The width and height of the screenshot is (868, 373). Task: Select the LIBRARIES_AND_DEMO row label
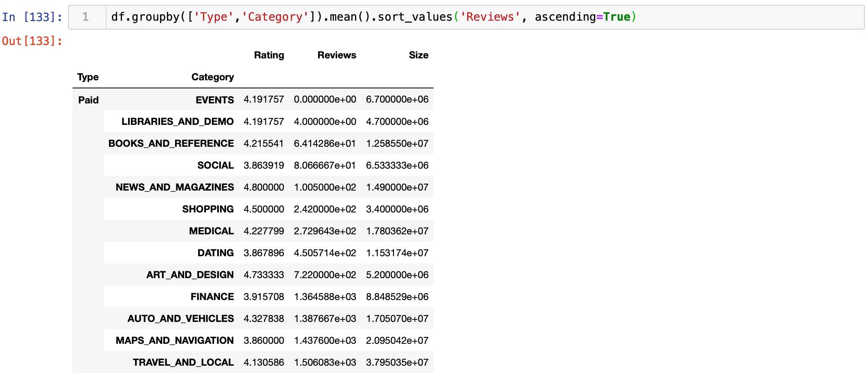(177, 122)
